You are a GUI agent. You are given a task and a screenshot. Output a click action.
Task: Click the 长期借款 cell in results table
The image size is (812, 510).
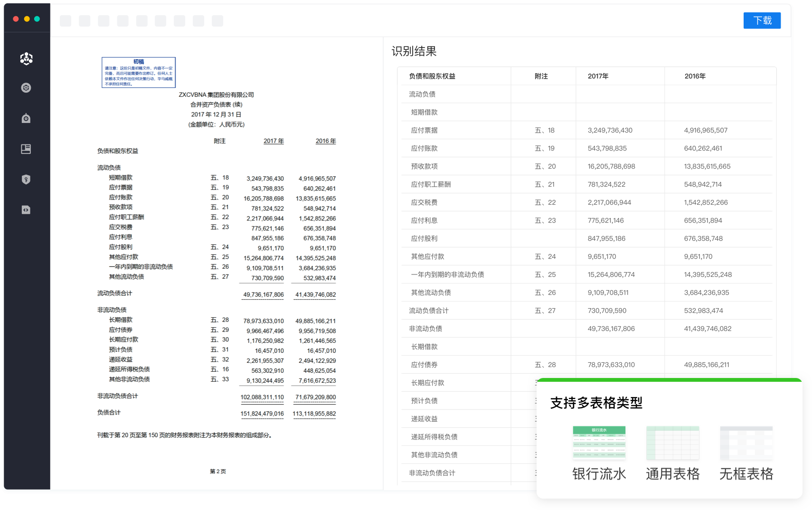424,347
